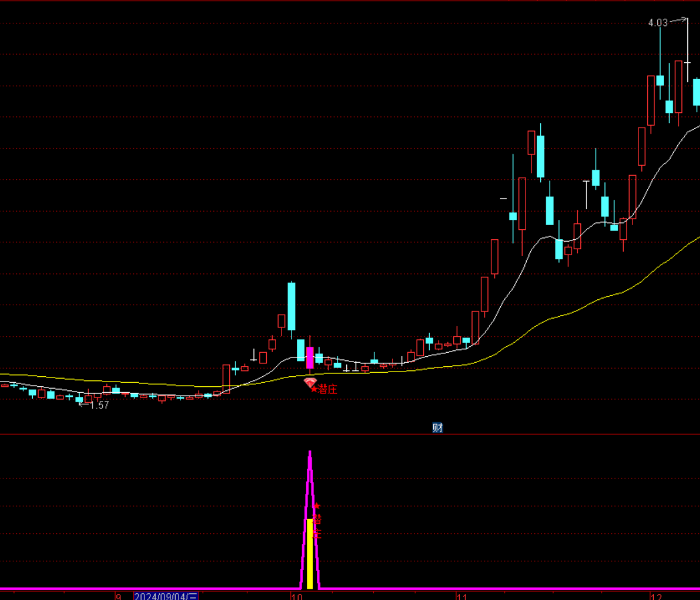
Task: Click the red star beside 潜庄 label
Action: (x=315, y=390)
